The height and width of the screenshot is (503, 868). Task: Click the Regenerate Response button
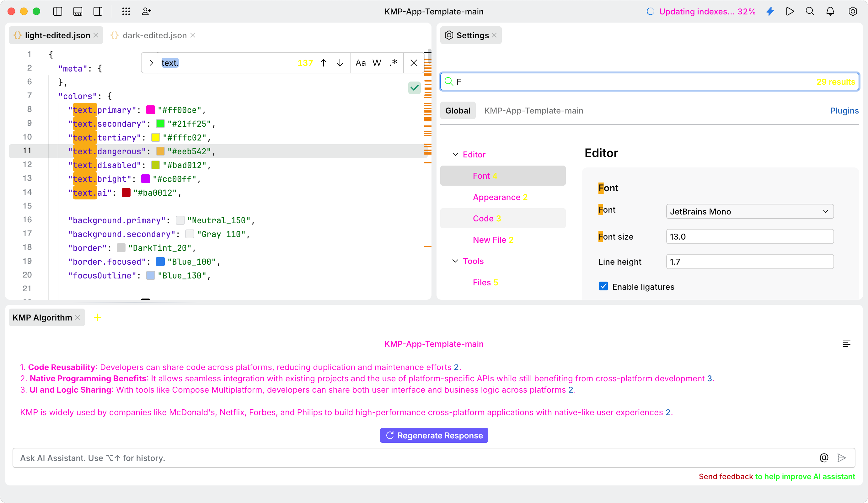coord(434,435)
